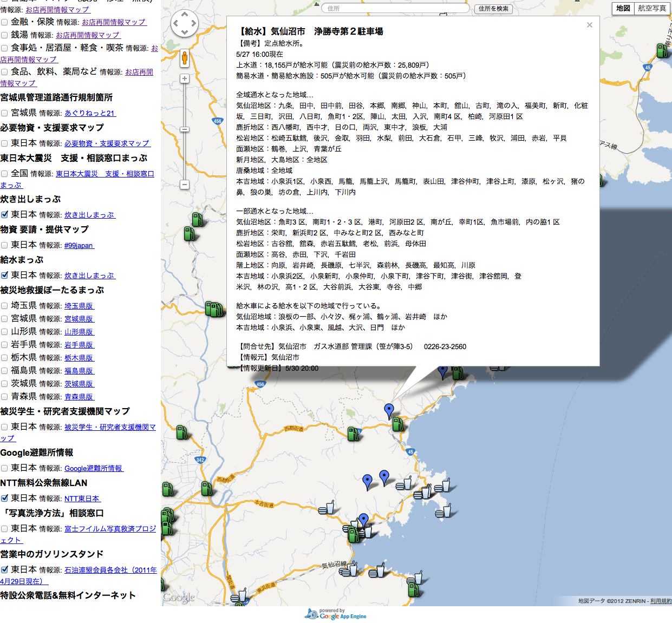This screenshot has height=623, width=672.
Task: Tick the 宮城県 あぐりねっと21 checkbox
Action: (x=4, y=113)
